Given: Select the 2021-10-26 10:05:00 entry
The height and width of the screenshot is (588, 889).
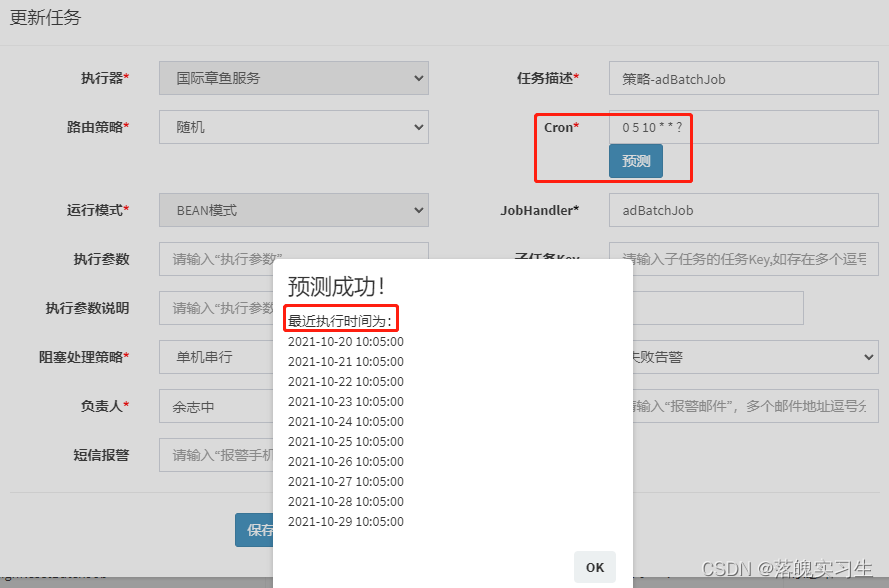Looking at the screenshot, I should coord(346,462).
